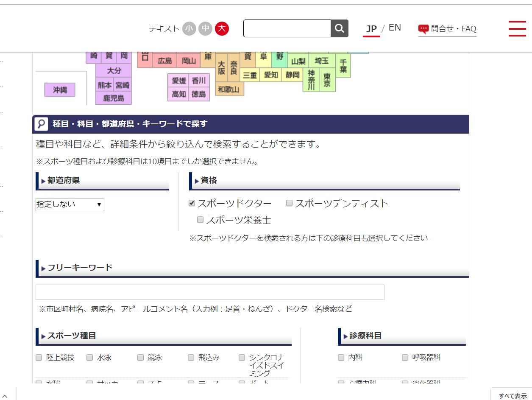Select 大分 on the prefecture map
The height and width of the screenshot is (400, 532).
coord(114,71)
